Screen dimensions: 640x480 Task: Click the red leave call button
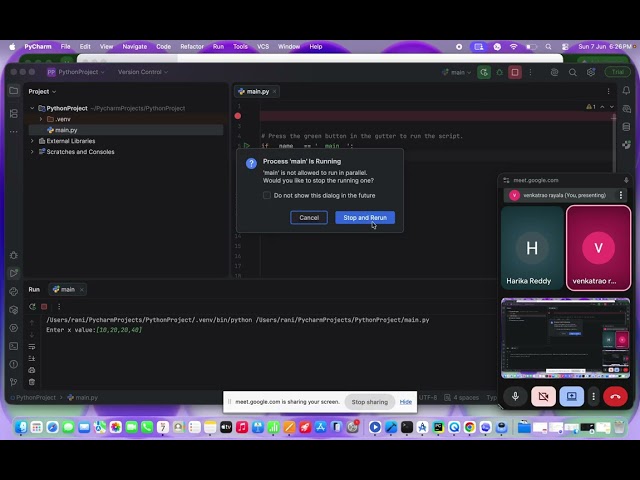click(x=615, y=396)
